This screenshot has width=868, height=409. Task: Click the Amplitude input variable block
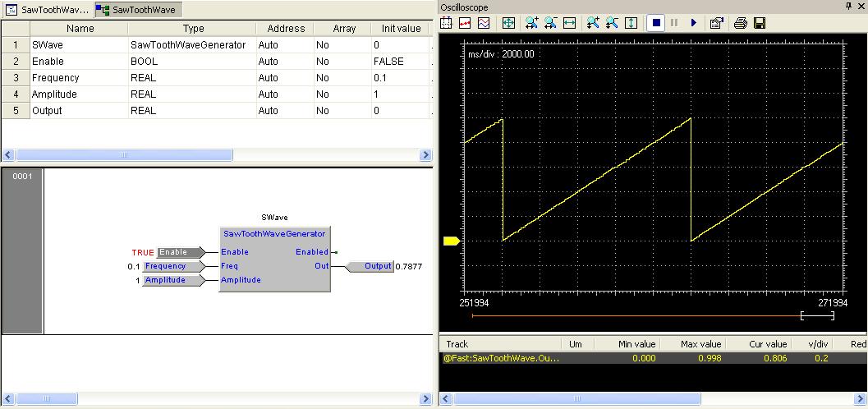click(x=174, y=280)
